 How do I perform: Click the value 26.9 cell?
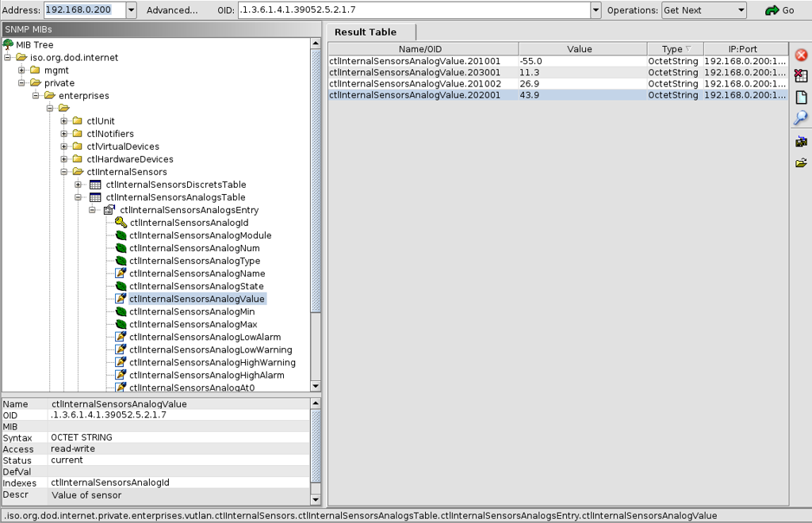(583, 84)
